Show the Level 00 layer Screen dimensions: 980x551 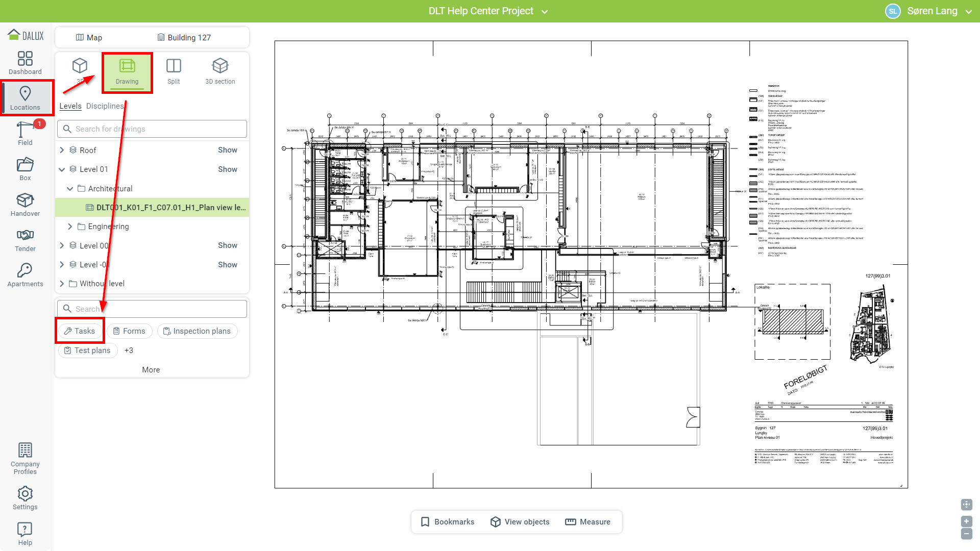[x=227, y=245]
